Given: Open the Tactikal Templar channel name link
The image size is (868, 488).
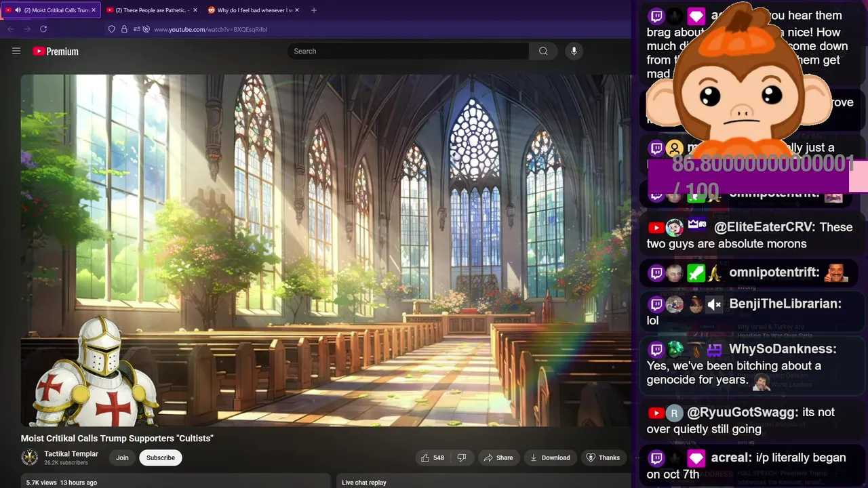Looking at the screenshot, I should pos(71,454).
